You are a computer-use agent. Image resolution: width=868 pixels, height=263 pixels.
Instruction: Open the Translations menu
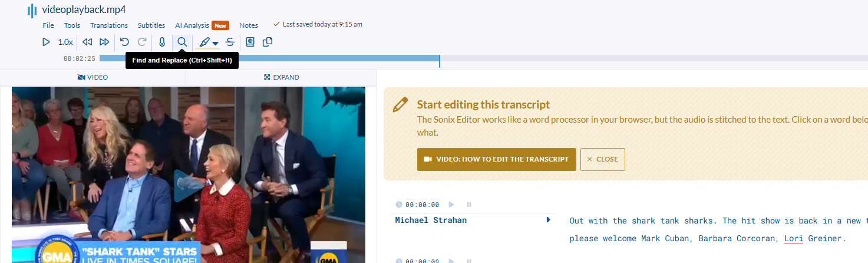(x=109, y=25)
